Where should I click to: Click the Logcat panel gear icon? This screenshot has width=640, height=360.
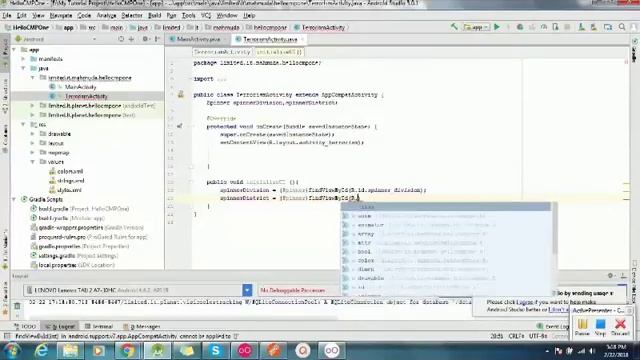tap(610, 276)
